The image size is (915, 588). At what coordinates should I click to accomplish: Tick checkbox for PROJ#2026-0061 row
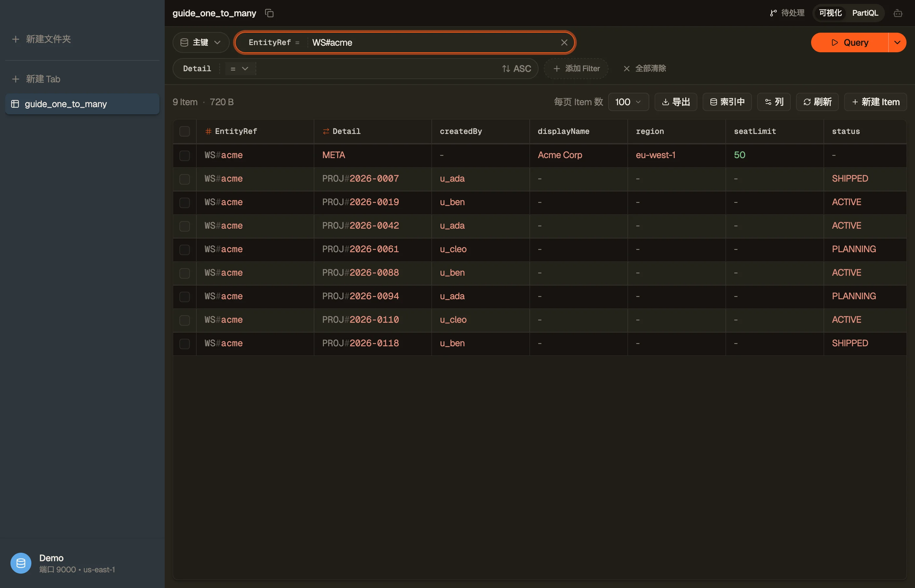(184, 249)
